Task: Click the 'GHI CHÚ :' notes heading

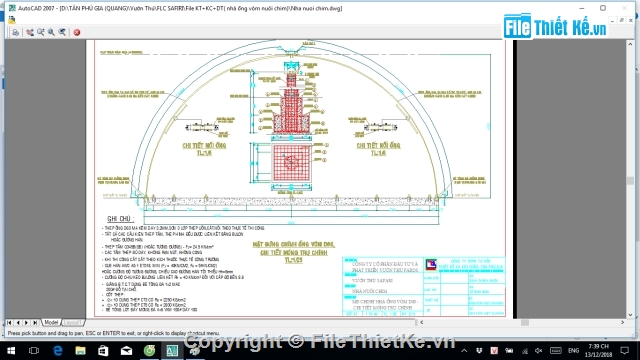Action: [120, 219]
